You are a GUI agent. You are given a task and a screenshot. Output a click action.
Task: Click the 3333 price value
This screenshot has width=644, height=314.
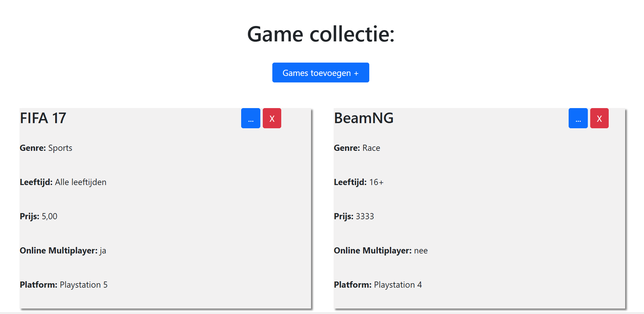365,217
